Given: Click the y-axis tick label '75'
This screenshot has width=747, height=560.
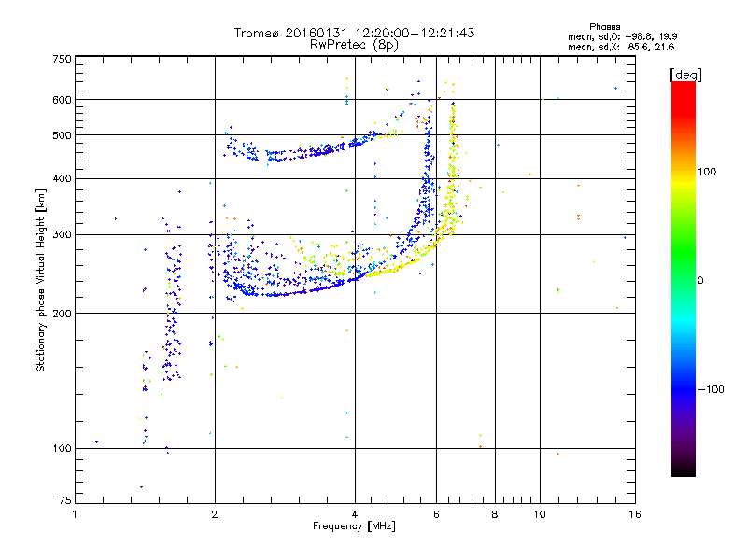Looking at the screenshot, I should [65, 500].
